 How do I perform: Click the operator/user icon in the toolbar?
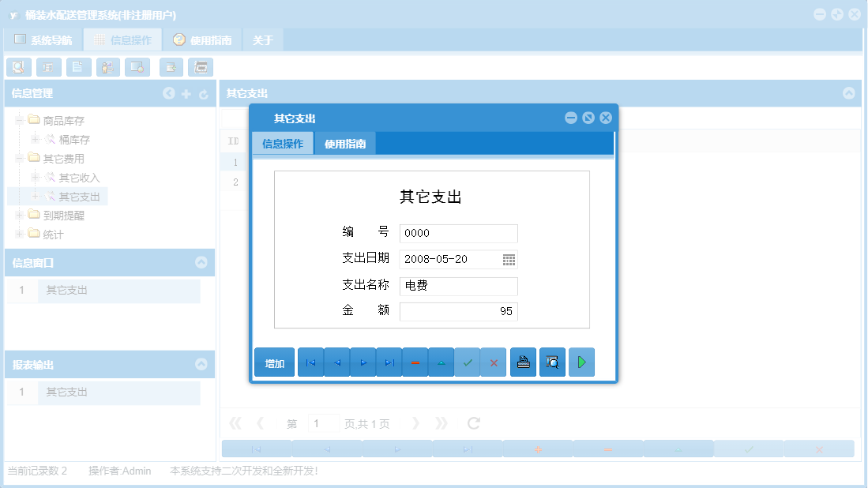point(107,67)
